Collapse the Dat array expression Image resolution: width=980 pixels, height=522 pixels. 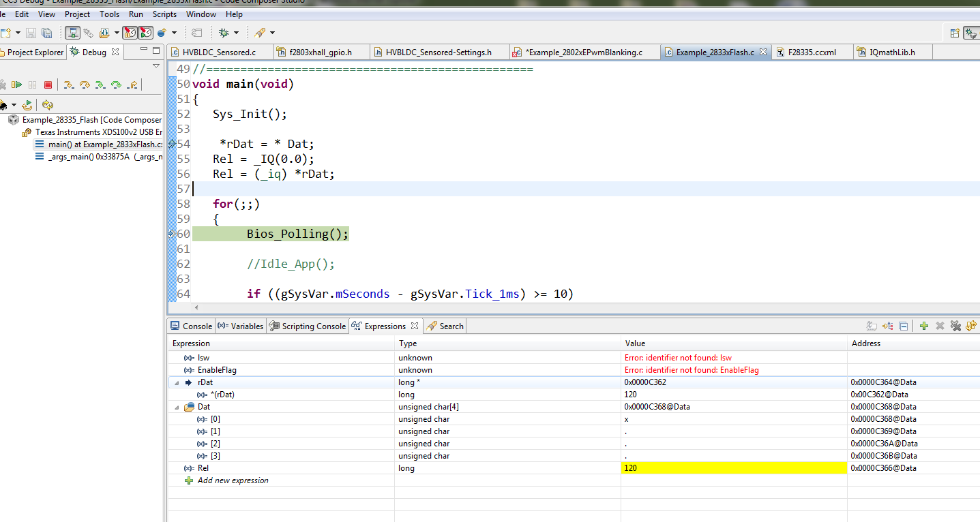[x=177, y=407]
